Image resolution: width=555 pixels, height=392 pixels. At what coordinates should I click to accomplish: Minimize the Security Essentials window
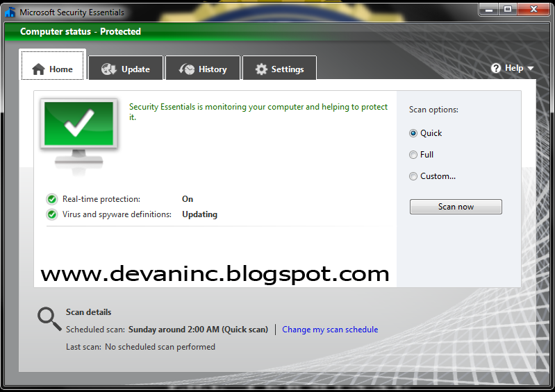pos(489,10)
